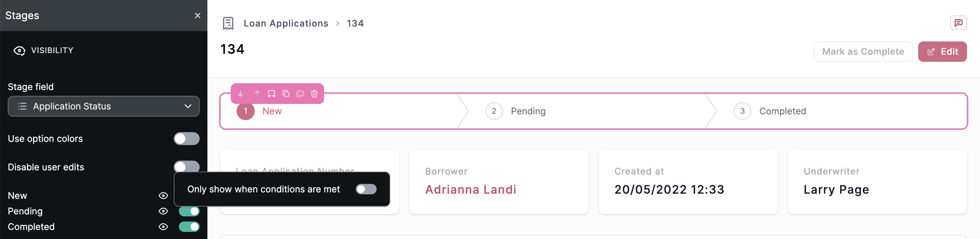Click the copy-to-folder icon in block toolbar

point(300,94)
